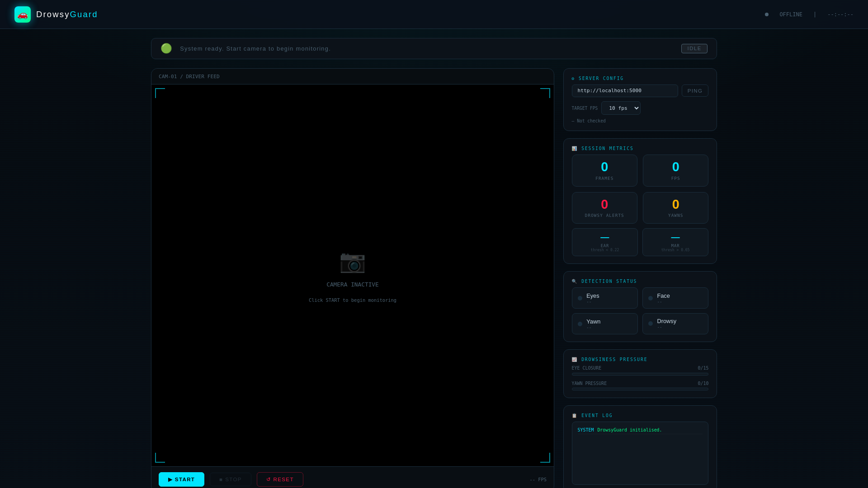Click 'Click START to begin monitoring' text
868x488 pixels.
click(x=353, y=300)
